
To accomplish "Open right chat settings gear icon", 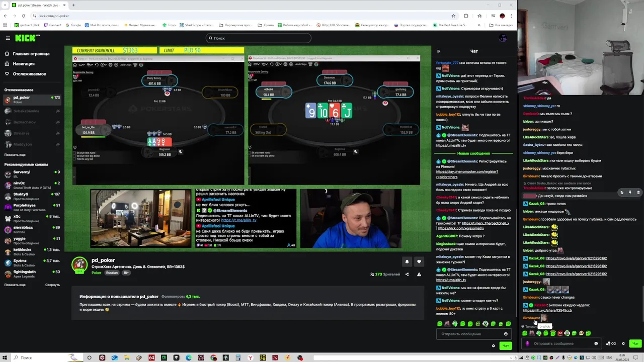I will pos(623,344).
